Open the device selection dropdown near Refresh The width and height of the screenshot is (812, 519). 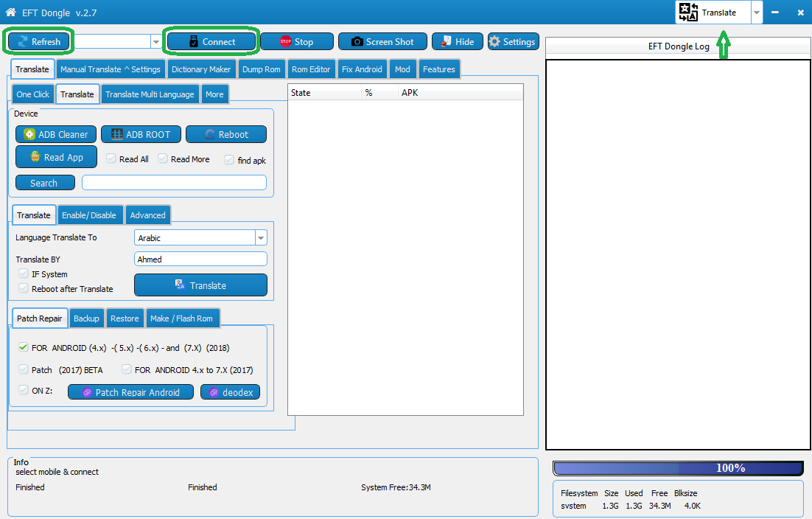(156, 41)
